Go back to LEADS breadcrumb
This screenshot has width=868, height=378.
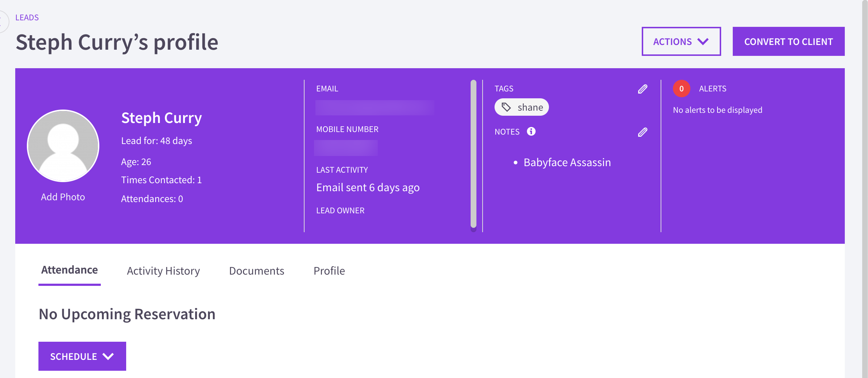[27, 17]
